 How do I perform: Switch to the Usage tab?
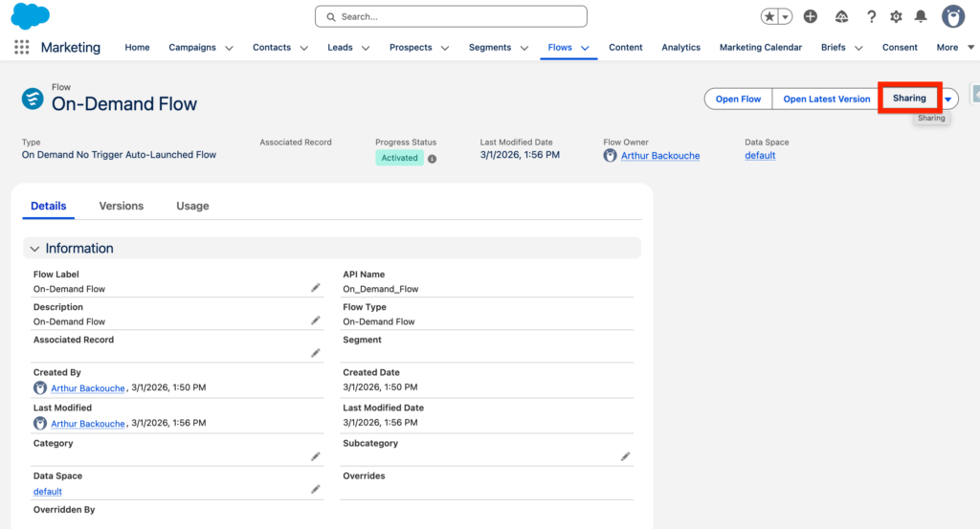click(x=192, y=206)
